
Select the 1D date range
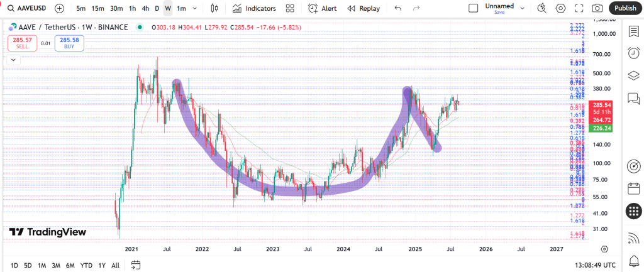14,266
